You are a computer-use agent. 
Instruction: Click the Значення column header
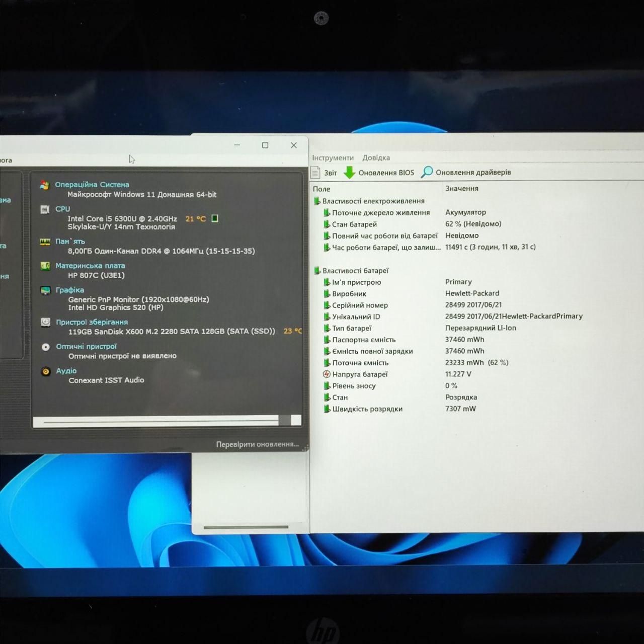click(x=461, y=189)
